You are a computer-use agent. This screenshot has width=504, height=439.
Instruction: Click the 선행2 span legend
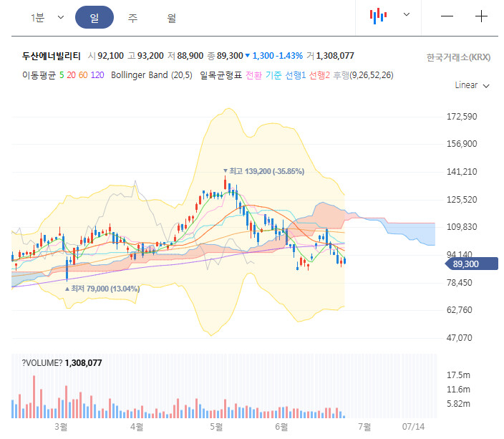(x=319, y=75)
